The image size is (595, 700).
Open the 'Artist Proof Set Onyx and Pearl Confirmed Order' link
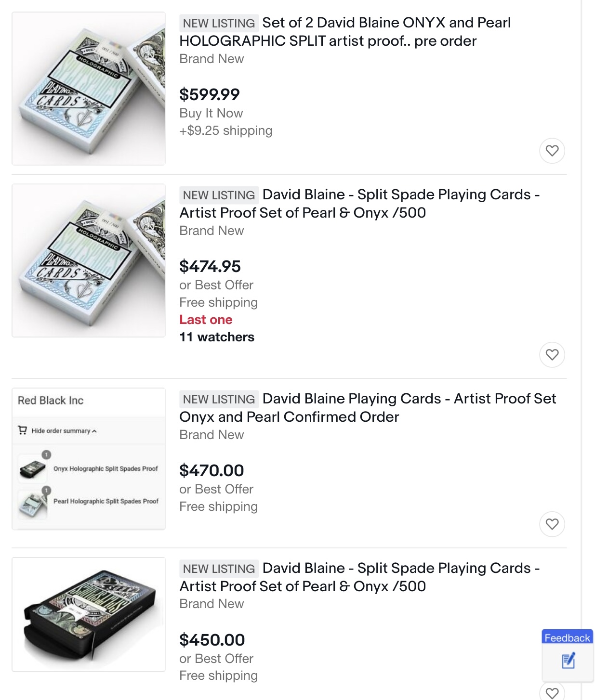click(x=367, y=407)
